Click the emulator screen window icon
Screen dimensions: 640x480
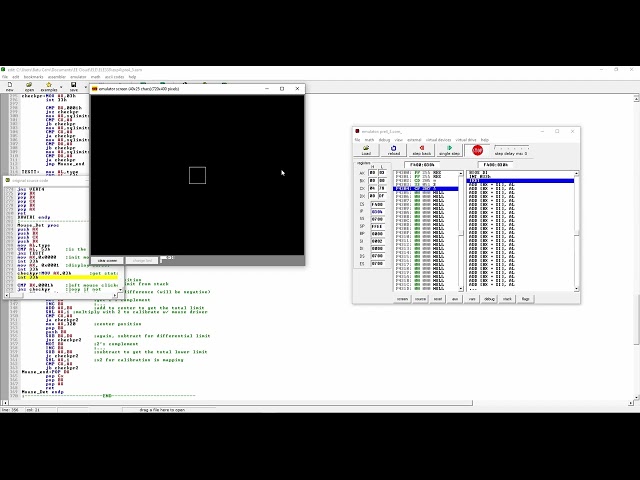point(95,89)
